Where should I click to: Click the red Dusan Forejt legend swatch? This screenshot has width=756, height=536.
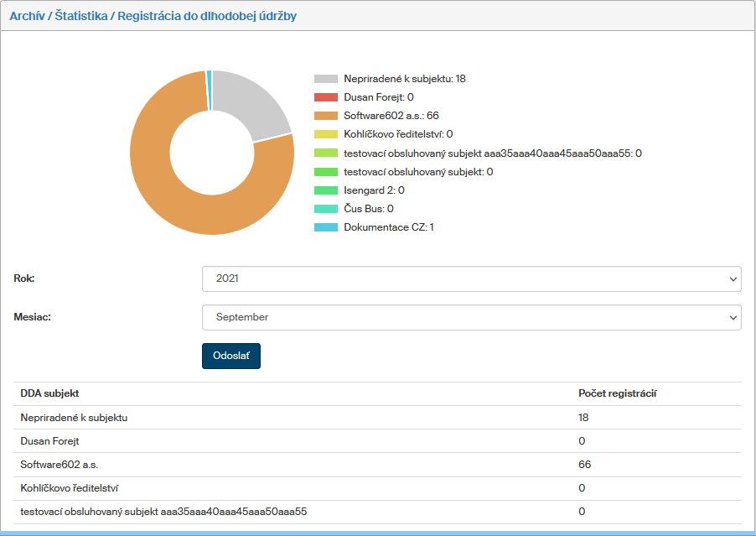(326, 97)
